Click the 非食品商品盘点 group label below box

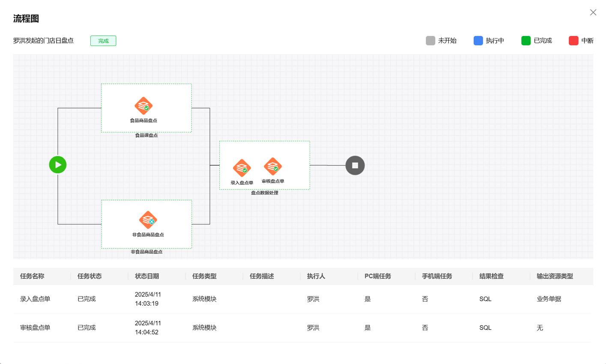click(x=146, y=252)
